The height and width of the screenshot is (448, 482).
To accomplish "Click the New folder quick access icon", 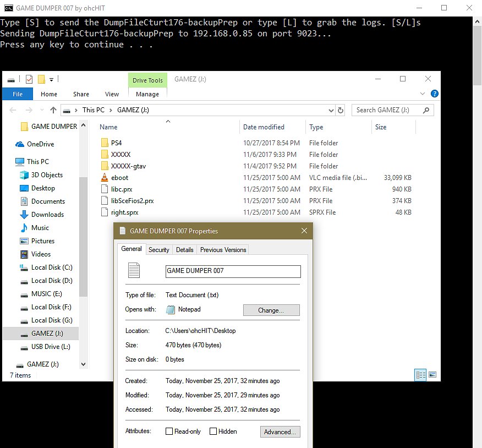I will pos(41,79).
